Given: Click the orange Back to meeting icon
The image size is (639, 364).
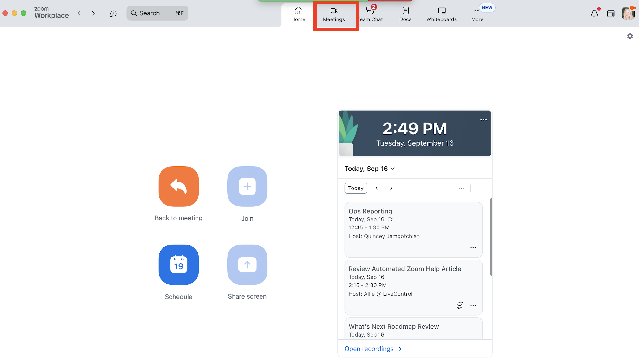Looking at the screenshot, I should (x=178, y=186).
